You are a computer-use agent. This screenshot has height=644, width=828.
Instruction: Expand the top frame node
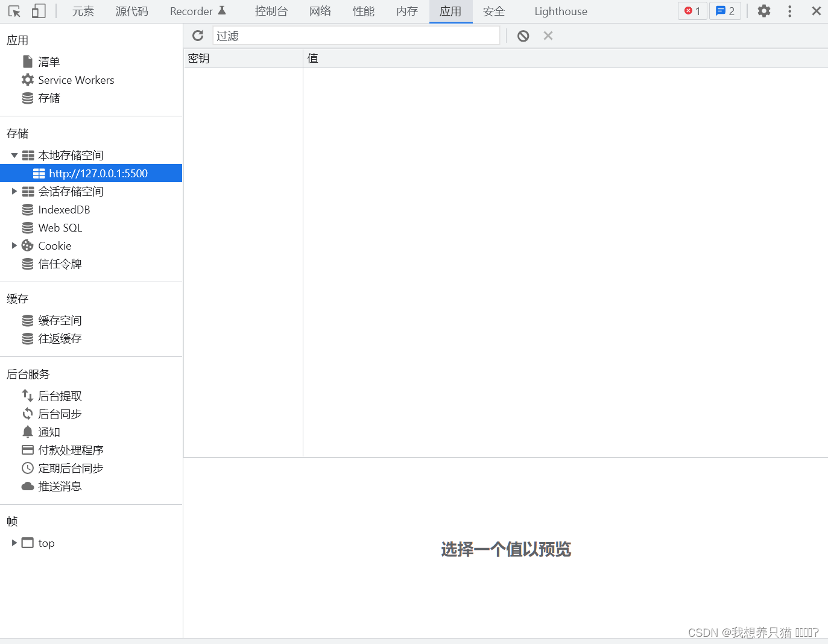click(x=14, y=543)
